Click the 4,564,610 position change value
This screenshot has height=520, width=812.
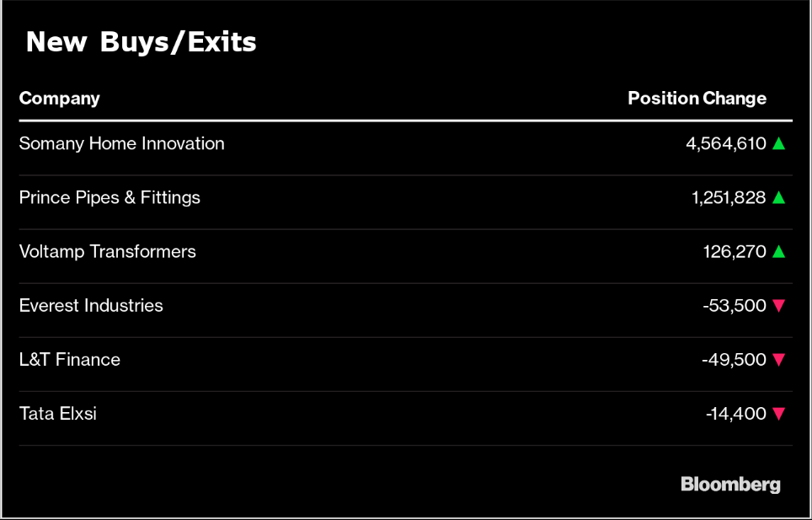click(x=725, y=143)
